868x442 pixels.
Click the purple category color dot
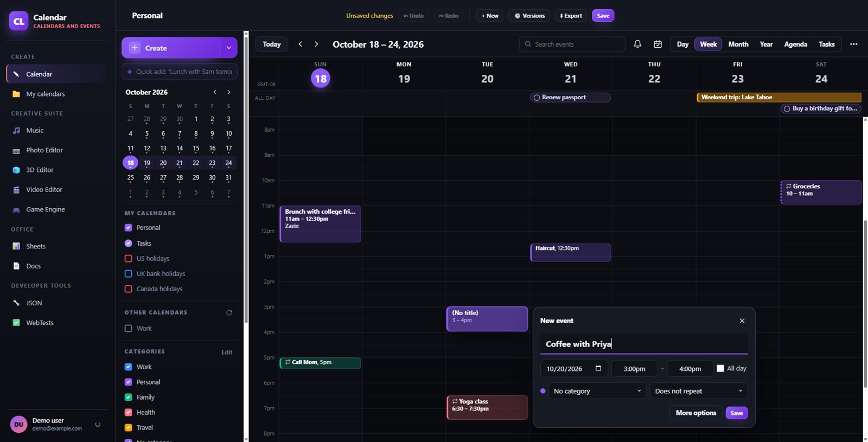[x=543, y=391]
